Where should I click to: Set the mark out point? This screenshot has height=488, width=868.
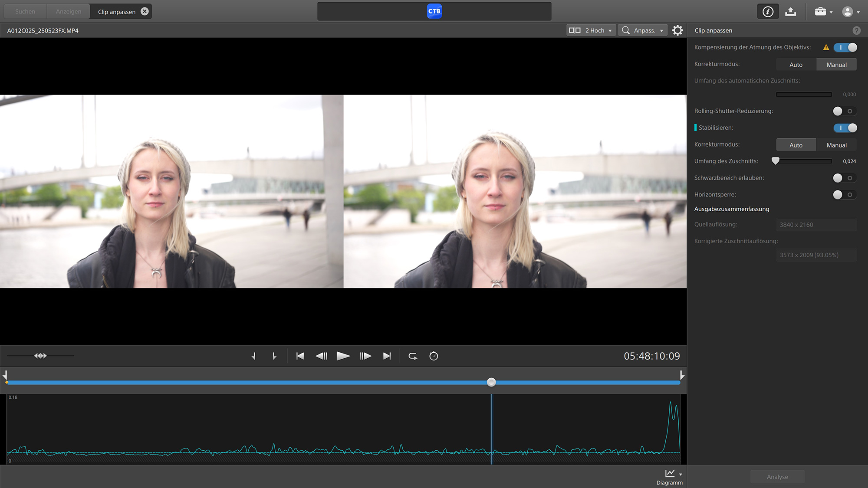274,356
